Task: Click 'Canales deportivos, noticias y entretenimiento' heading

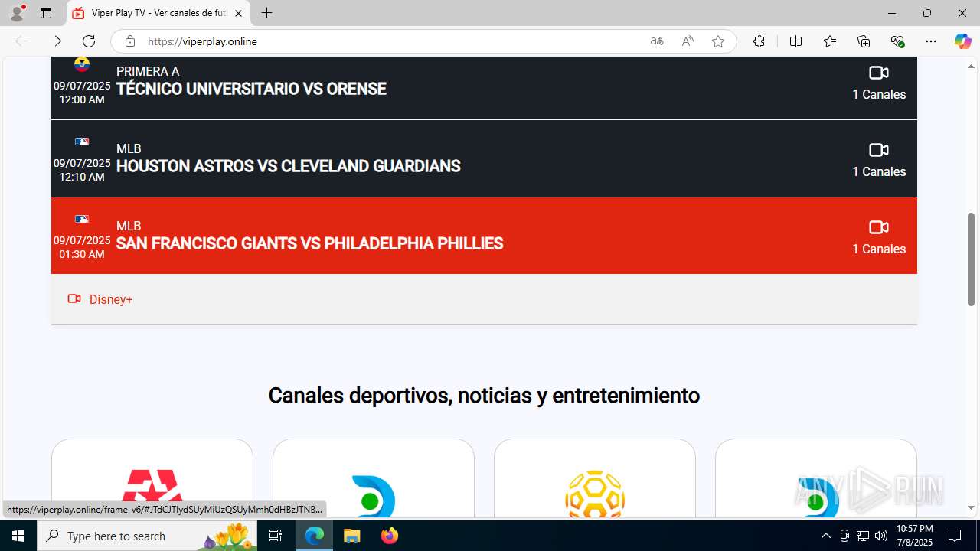Action: (484, 396)
